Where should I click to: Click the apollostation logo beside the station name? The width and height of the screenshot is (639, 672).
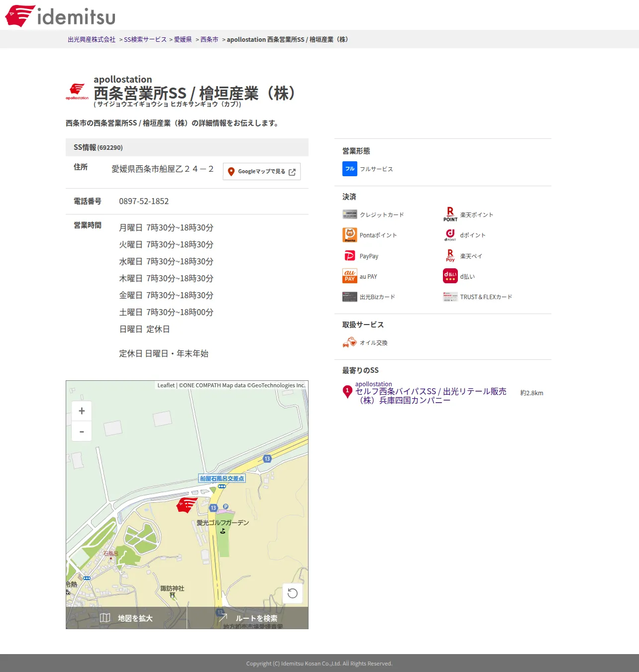tap(77, 92)
